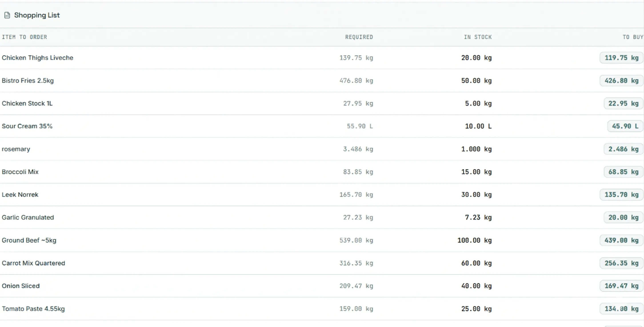The height and width of the screenshot is (327, 644).
Task: Click the Carrot Mix Quartered 256.35 kg badge
Action: pyautogui.click(x=621, y=263)
